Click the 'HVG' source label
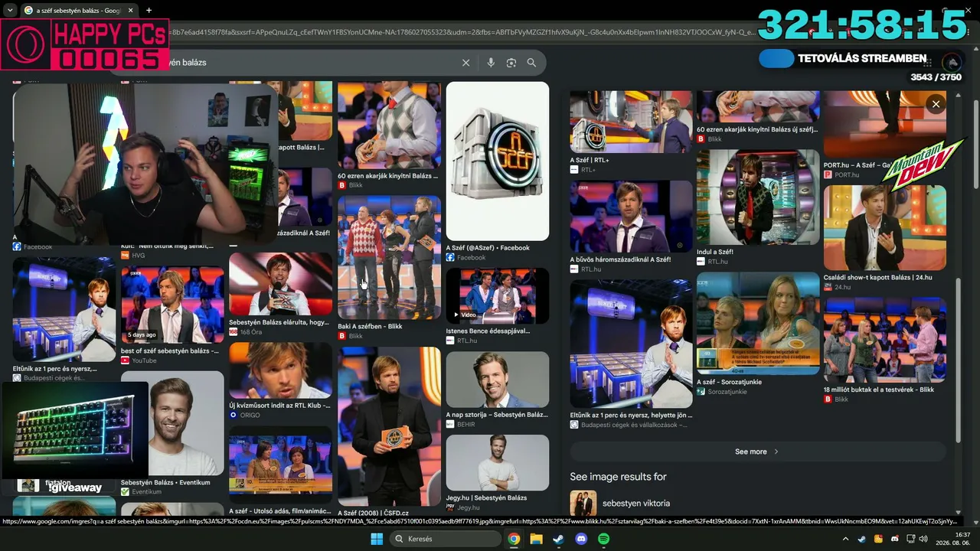 (x=138, y=256)
